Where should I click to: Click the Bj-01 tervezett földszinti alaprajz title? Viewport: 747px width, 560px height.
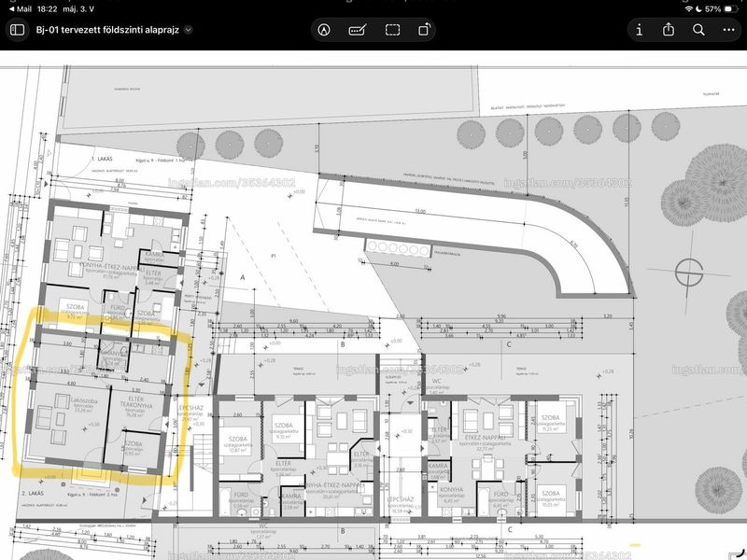(107, 30)
